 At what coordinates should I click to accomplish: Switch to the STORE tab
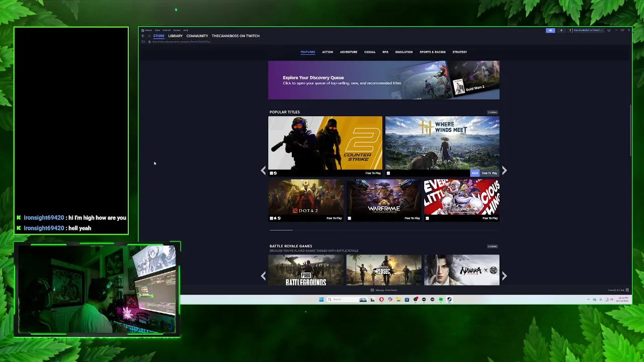[x=159, y=36]
